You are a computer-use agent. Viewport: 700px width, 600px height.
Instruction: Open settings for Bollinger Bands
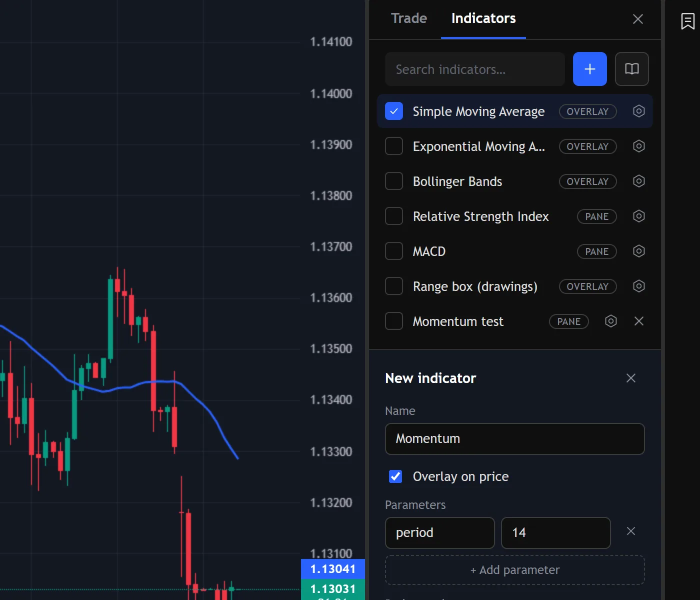(x=638, y=181)
